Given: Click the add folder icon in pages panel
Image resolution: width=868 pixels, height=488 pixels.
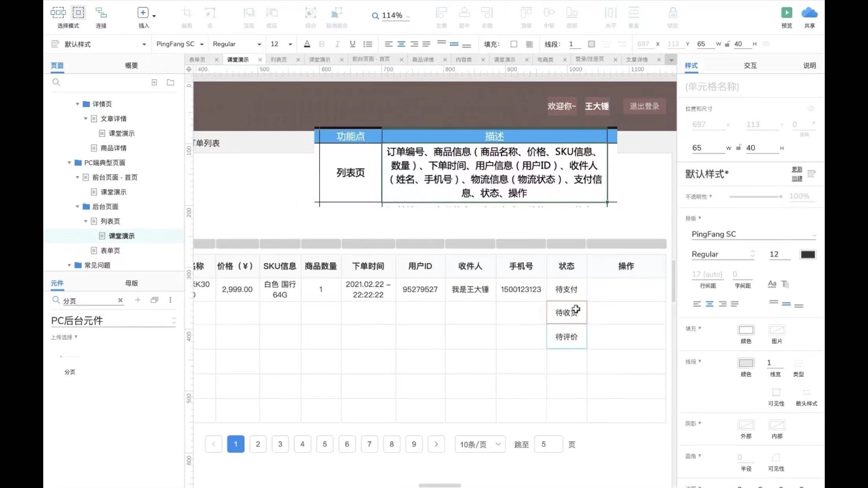Looking at the screenshot, I should 170,83.
